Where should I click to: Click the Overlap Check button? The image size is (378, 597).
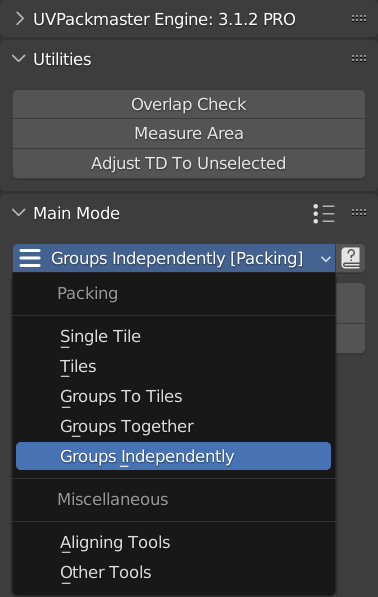click(189, 104)
